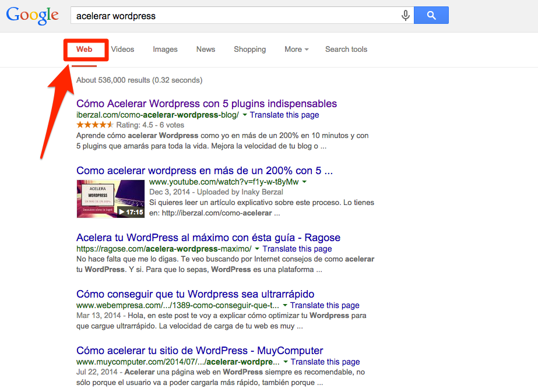This screenshot has height=392, width=538.
Task: Open the Shopping tab
Action: coord(250,50)
